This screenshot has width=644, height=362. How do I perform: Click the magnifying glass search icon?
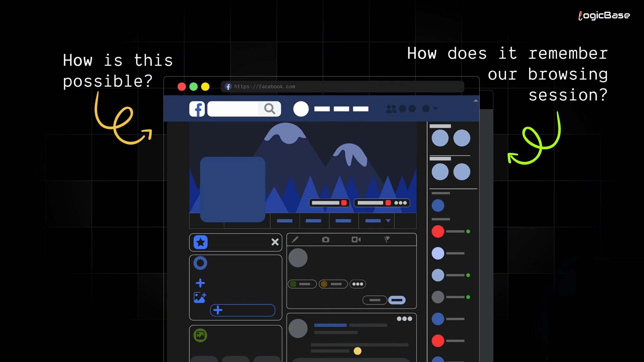tap(269, 109)
